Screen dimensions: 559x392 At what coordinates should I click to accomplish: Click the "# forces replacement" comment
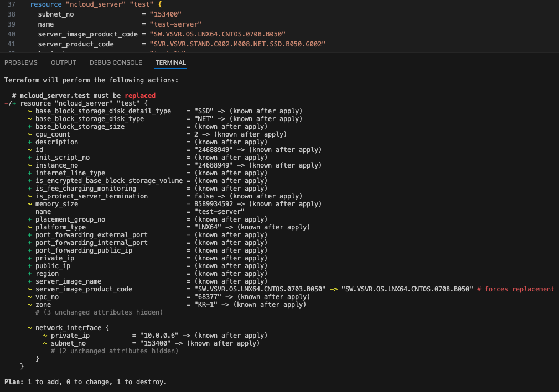coord(515,289)
